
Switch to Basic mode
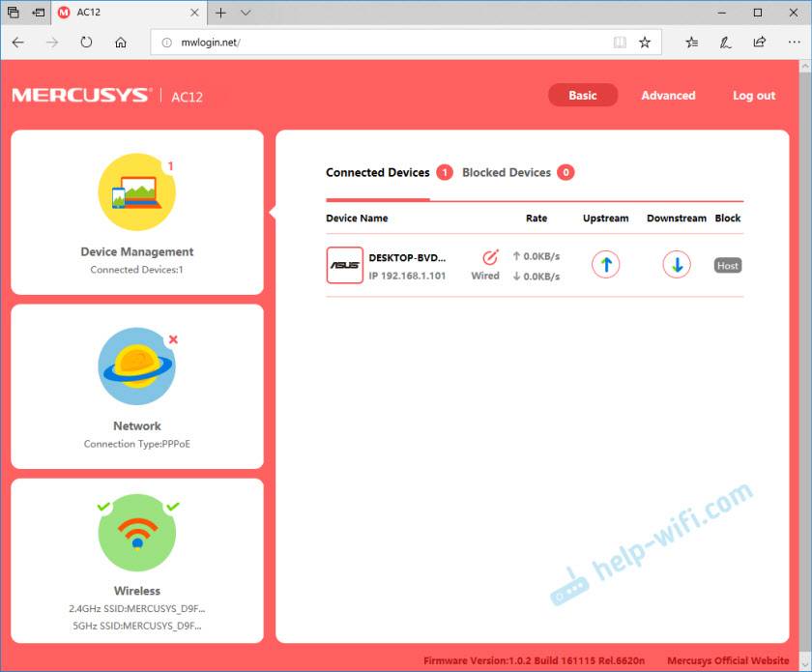583,96
